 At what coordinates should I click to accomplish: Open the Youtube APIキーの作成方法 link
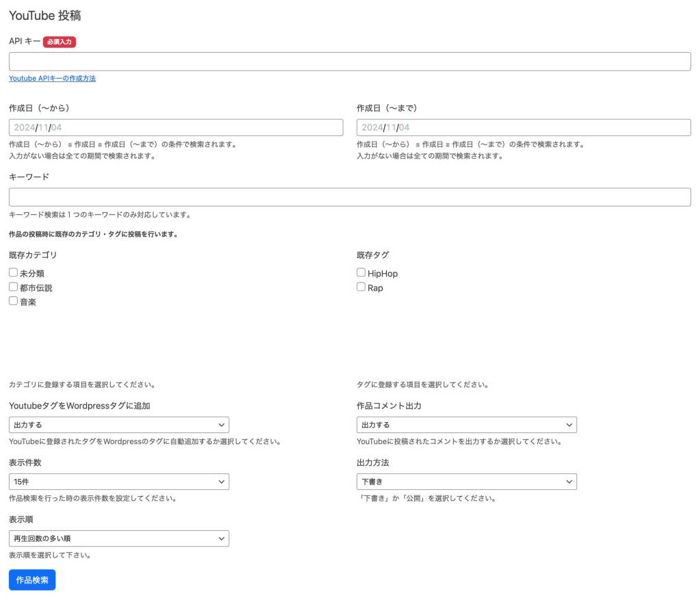(52, 78)
